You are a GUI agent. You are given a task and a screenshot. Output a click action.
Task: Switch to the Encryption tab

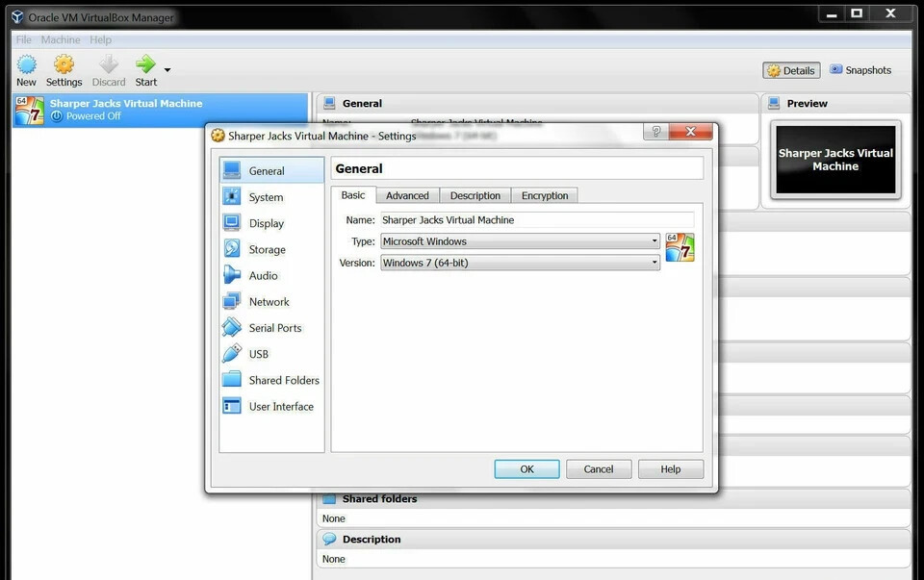pos(545,195)
